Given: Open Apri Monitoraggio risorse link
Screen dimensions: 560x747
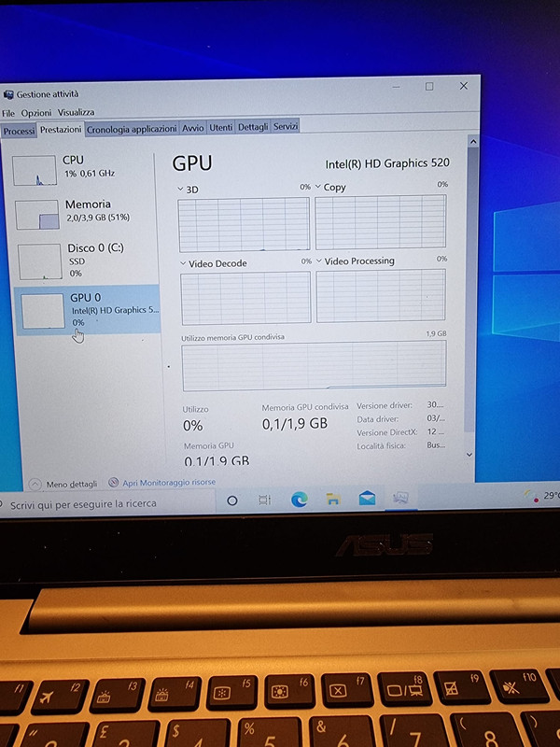Looking at the screenshot, I should tap(169, 483).
